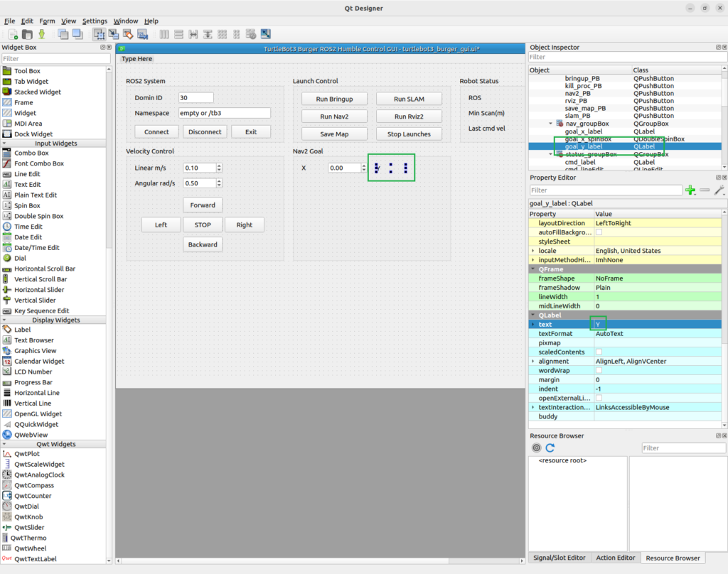Collapse the Input Widgets category
728x574 pixels.
(x=4, y=143)
